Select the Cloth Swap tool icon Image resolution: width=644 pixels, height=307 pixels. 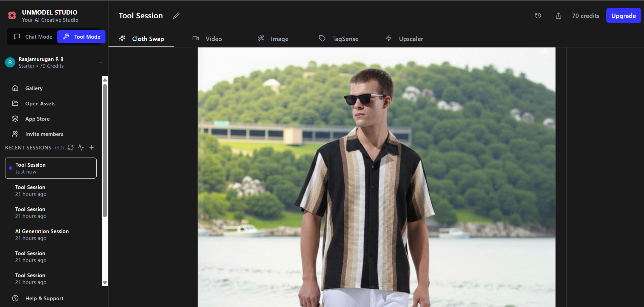122,38
